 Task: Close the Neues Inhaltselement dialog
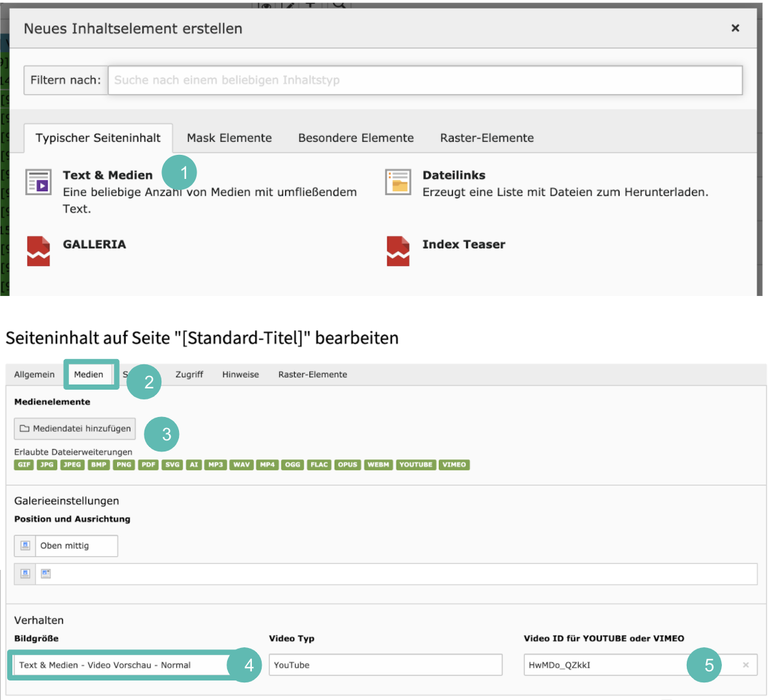point(735,28)
